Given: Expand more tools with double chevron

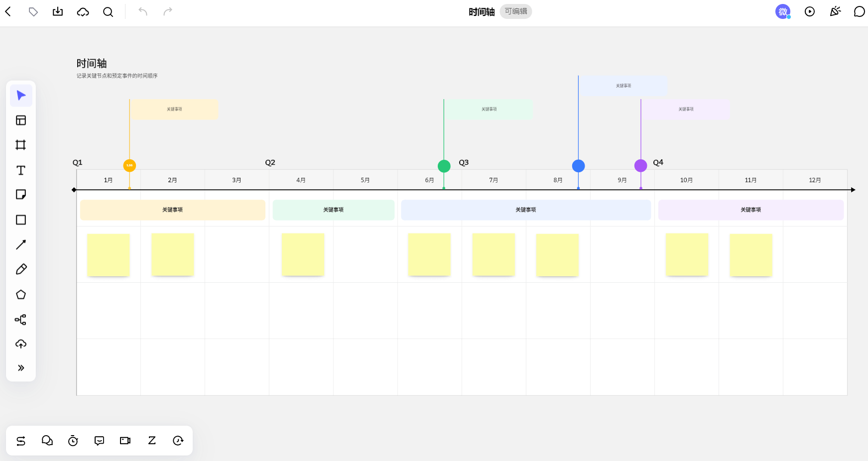Looking at the screenshot, I should click(x=21, y=368).
